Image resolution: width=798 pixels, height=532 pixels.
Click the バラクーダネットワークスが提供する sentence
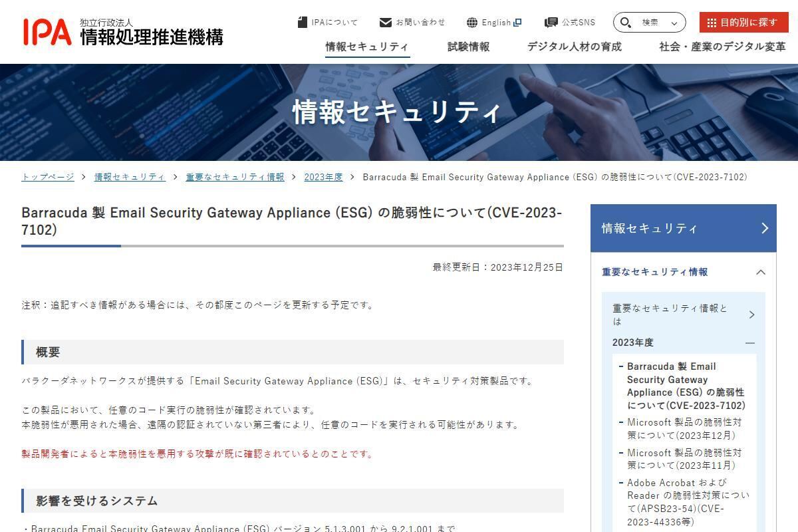point(277,381)
